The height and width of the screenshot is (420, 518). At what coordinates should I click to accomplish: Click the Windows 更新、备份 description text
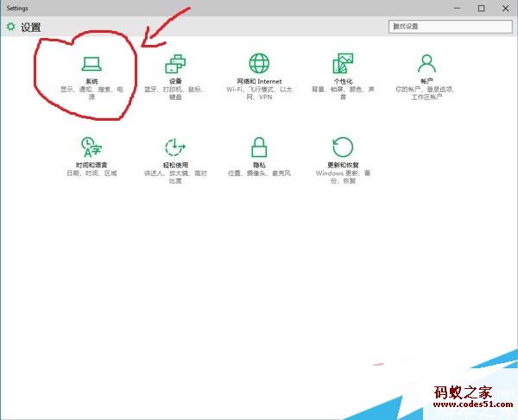point(343,177)
